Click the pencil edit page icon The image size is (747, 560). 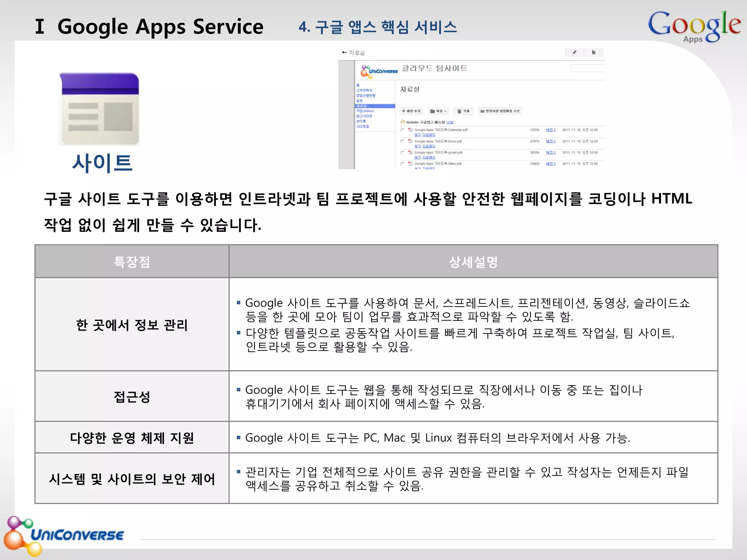click(x=574, y=52)
